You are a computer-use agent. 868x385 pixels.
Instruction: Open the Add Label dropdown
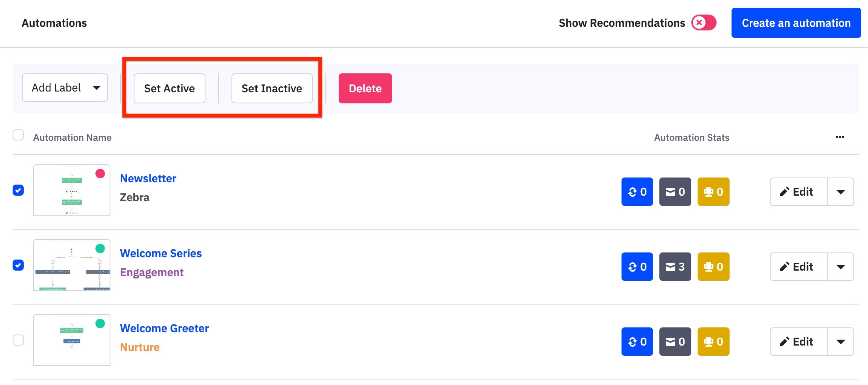coord(65,88)
